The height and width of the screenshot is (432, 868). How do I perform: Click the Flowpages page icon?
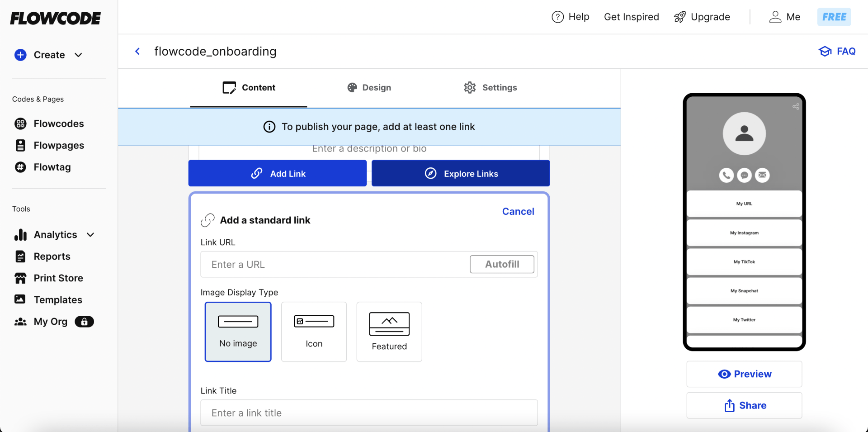20,145
